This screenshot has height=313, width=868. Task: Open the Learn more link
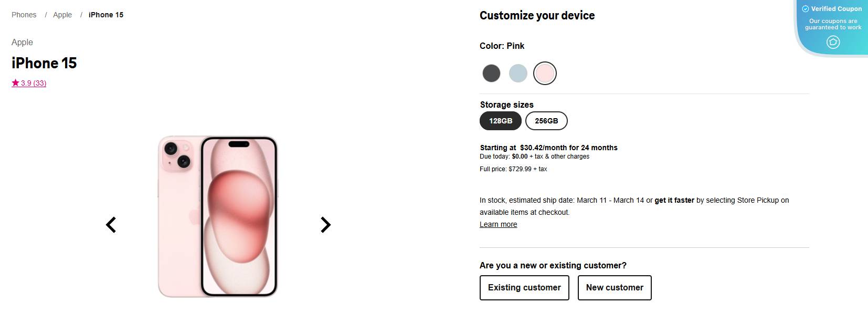tap(497, 224)
